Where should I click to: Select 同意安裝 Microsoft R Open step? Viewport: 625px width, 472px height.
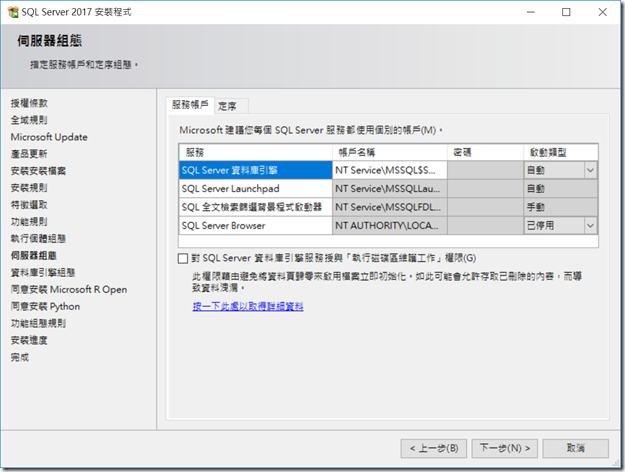tap(69, 289)
